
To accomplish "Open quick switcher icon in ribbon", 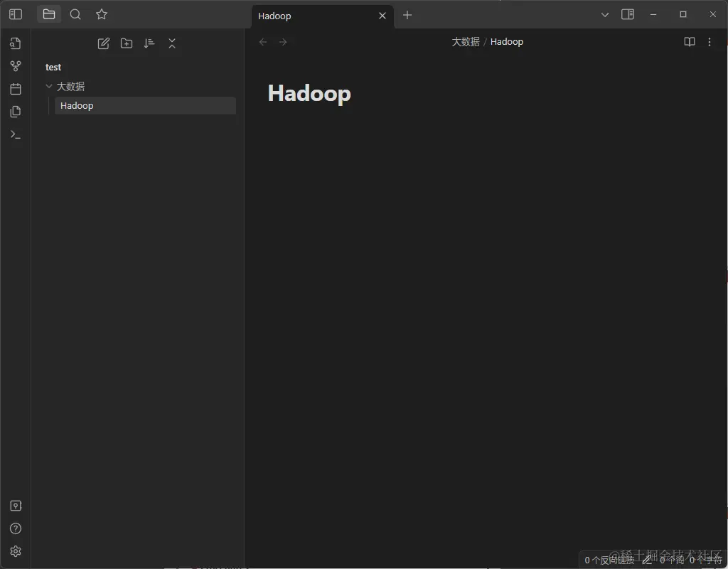I will 16,43.
